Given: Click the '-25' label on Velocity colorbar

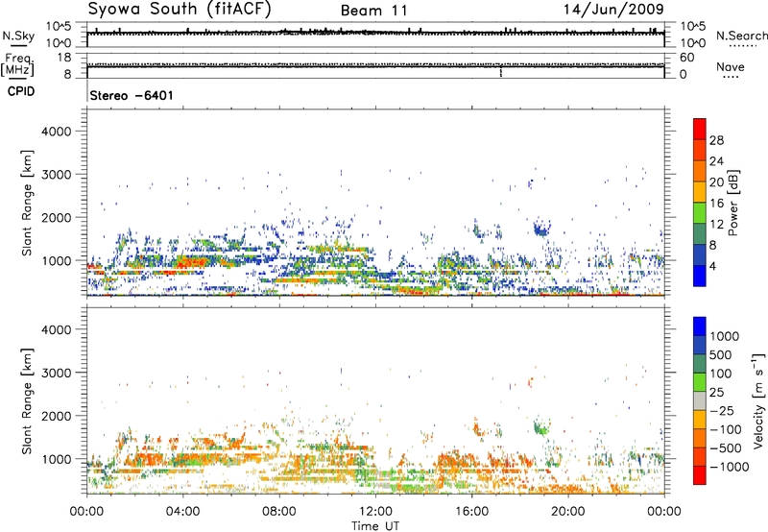Looking at the screenshot, I should [721, 410].
